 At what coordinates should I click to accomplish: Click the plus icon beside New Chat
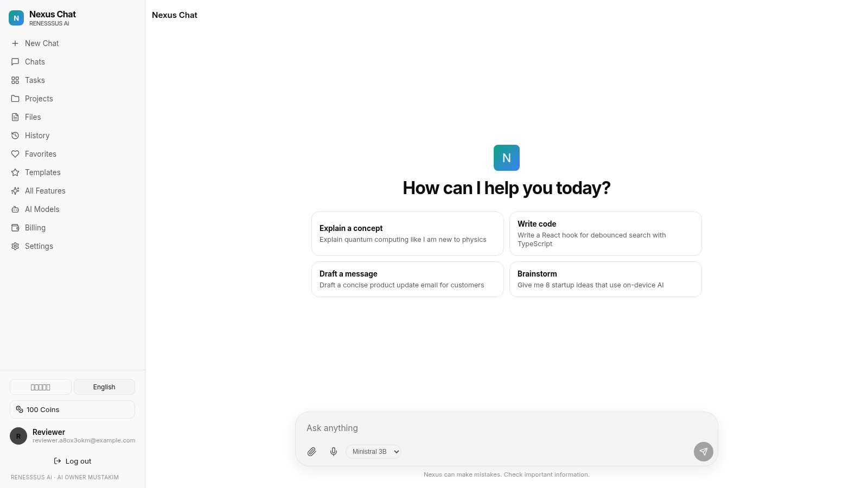click(15, 43)
